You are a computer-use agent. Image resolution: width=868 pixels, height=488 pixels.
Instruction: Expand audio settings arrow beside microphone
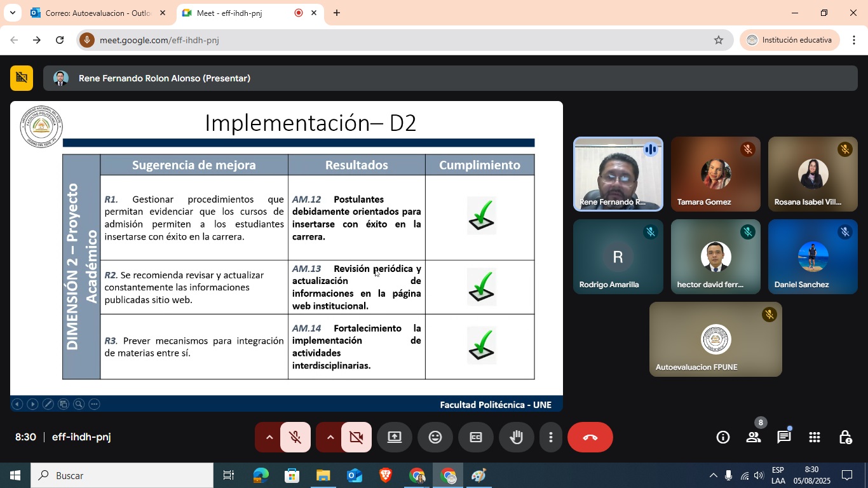pyautogui.click(x=268, y=437)
